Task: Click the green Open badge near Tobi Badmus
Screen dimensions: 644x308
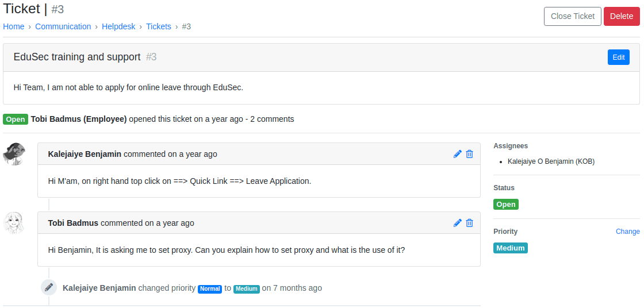Action: 16,120
